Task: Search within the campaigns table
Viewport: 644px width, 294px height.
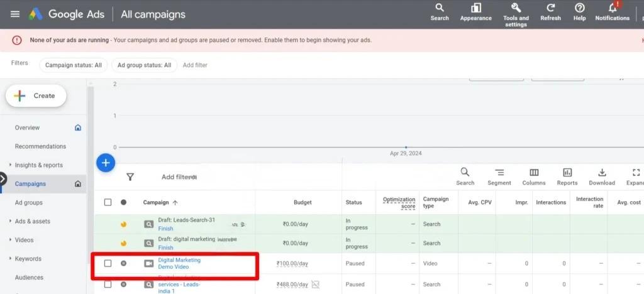Action: (465, 177)
